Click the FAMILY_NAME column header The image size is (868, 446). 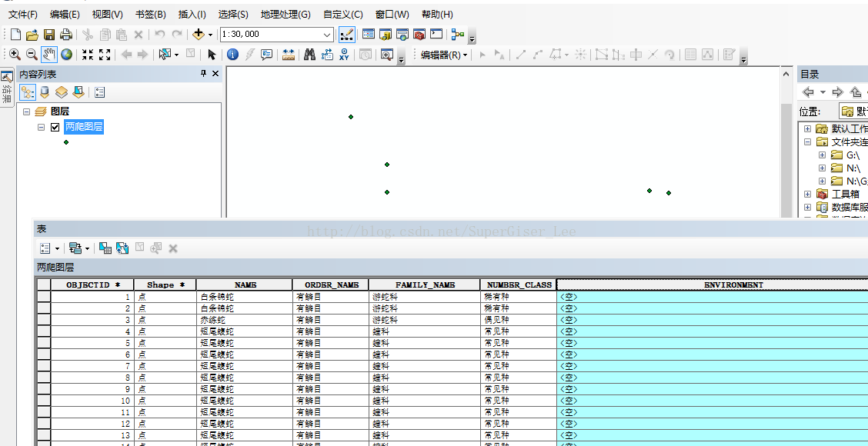[425, 285]
